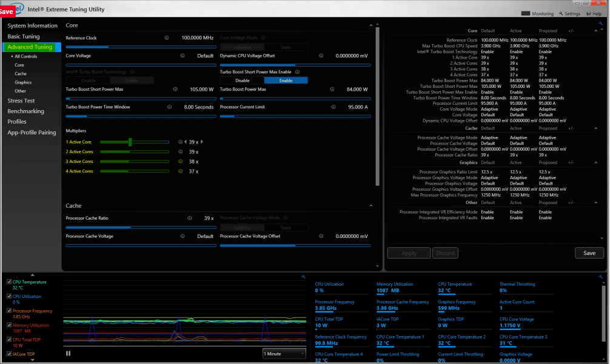This screenshot has width=610, height=364.
Task: Click the info icon beside Reference Clock
Action: pos(167,38)
